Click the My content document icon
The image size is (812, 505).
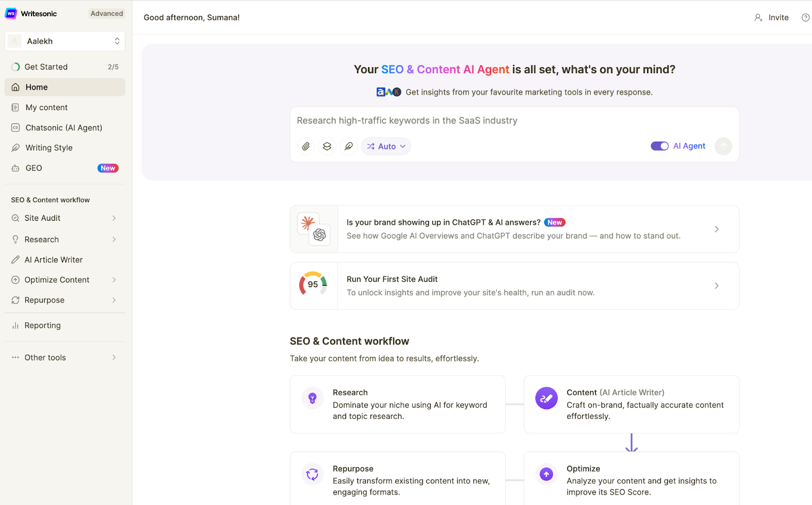pyautogui.click(x=16, y=108)
